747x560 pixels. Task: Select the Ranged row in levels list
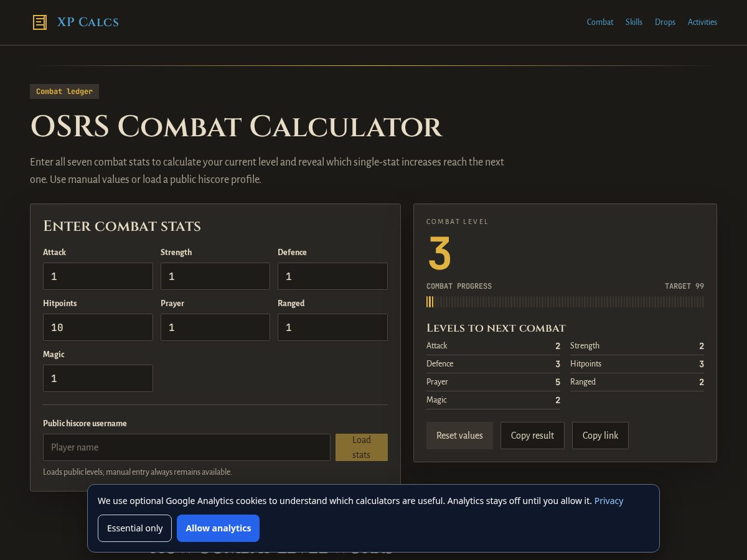click(x=637, y=382)
